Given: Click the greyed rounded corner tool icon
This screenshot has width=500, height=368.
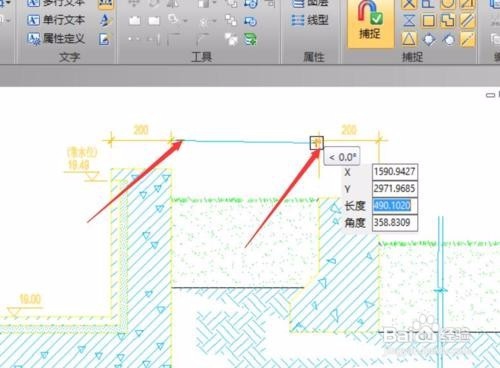Looking at the screenshot, I should [x=202, y=39].
